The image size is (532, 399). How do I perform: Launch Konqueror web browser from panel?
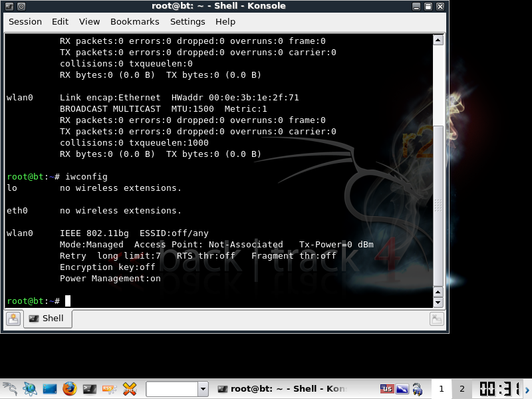click(30, 388)
